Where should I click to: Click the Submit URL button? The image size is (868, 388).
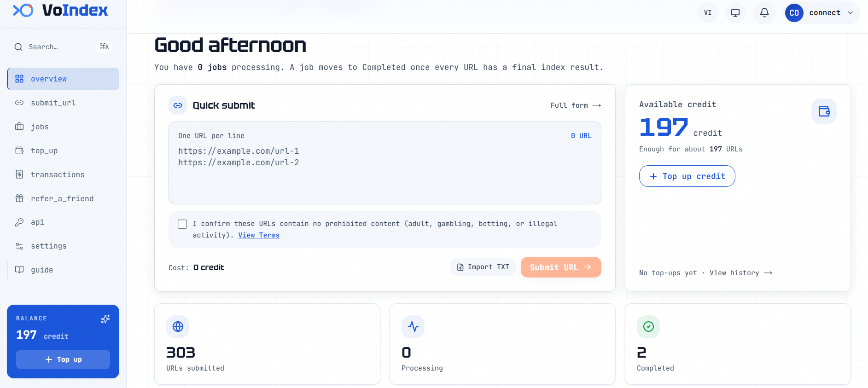coord(561,267)
